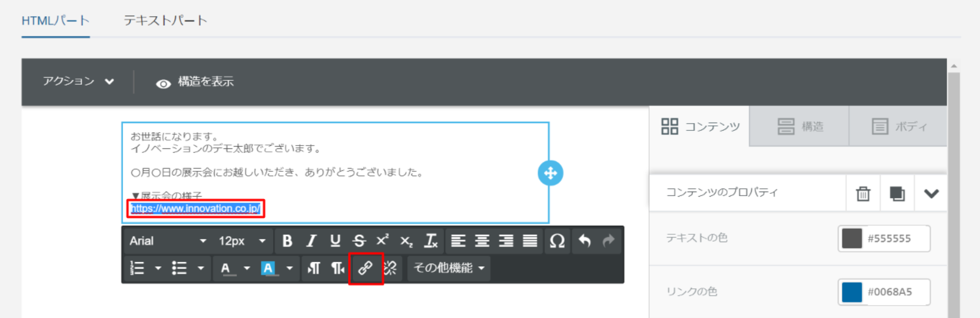Click the clear formatting icon

[x=431, y=241]
